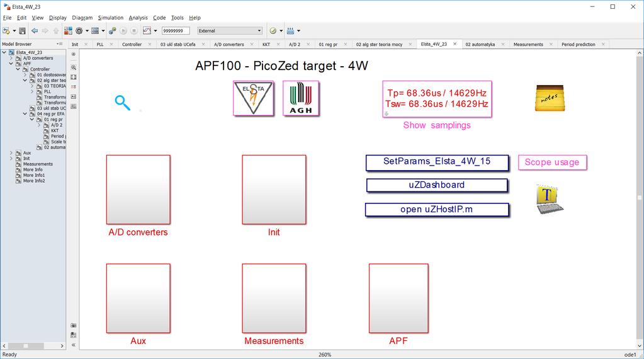The width and height of the screenshot is (644, 359).
Task: Click the yellow T laptop icon block
Action: [550, 199]
